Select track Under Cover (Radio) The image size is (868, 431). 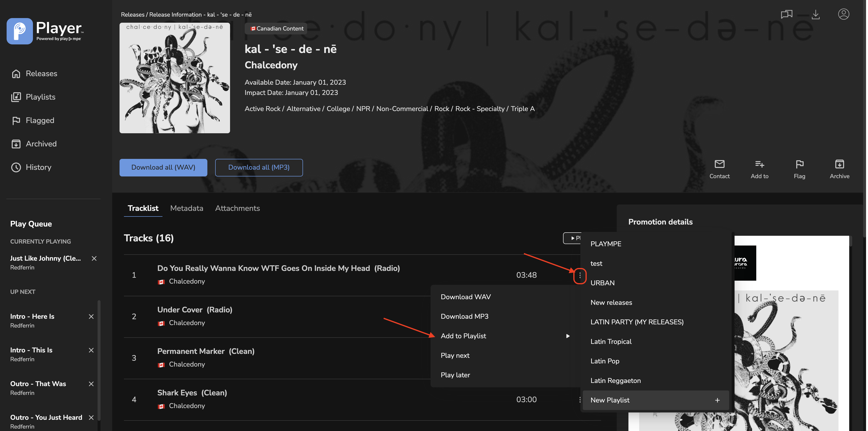[195, 310]
